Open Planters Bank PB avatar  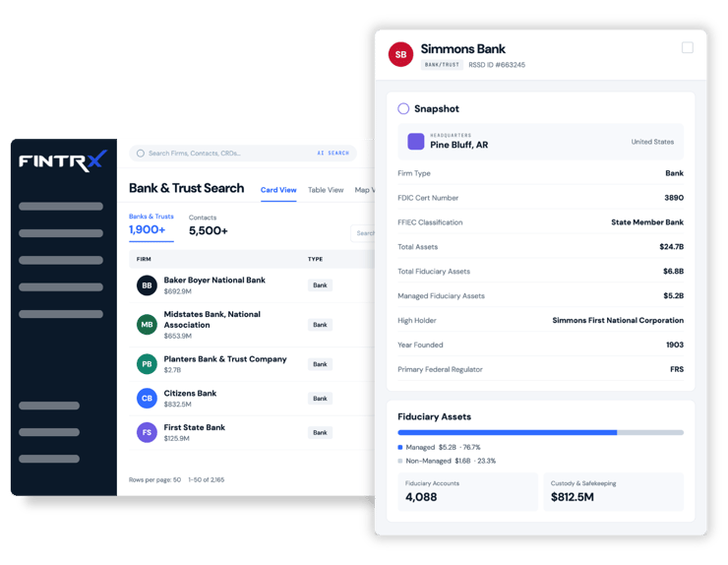[147, 364]
